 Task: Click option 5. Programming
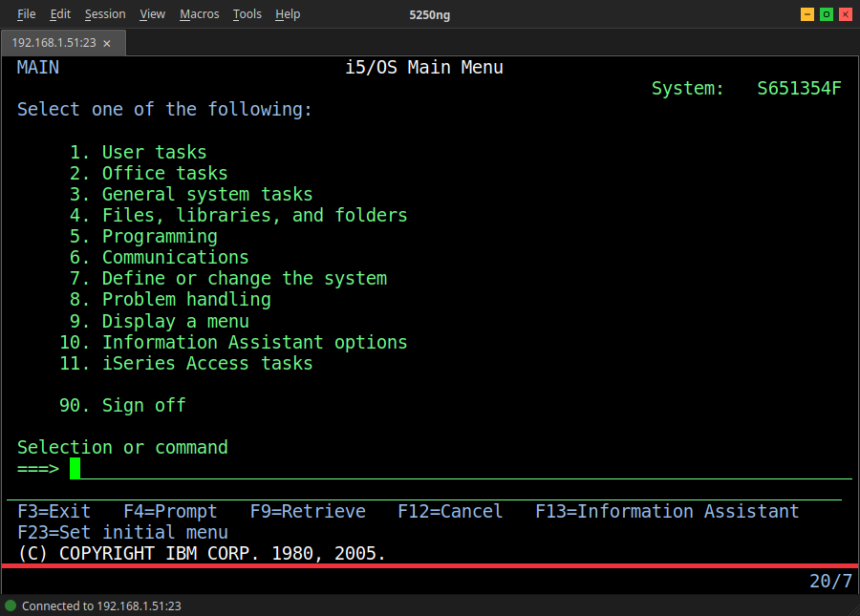coord(143,236)
